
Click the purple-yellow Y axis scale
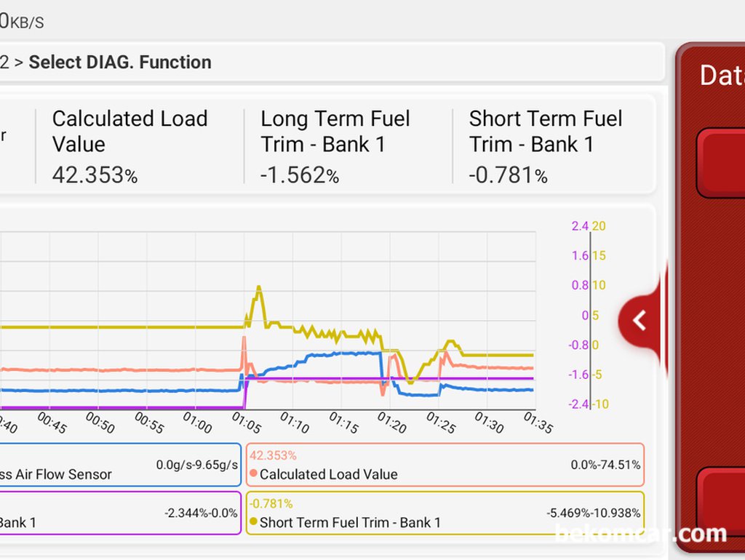coord(589,316)
